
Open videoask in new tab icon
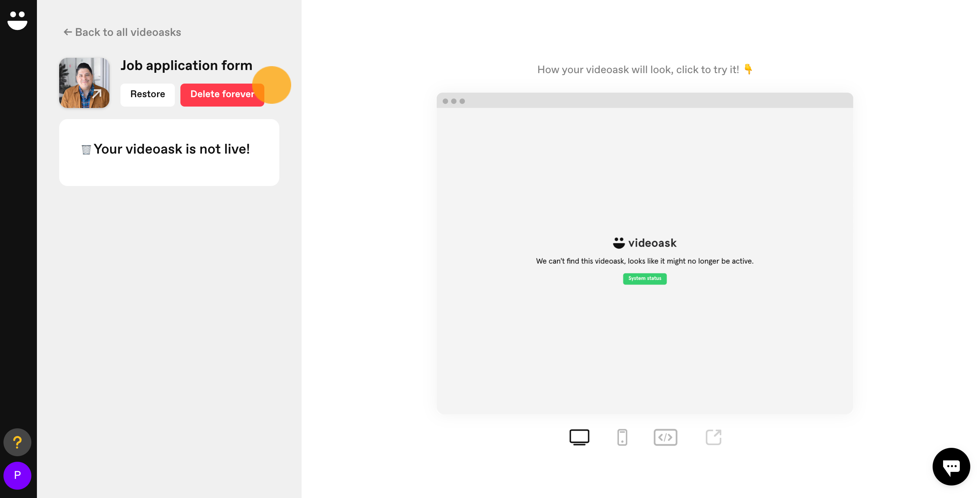(x=713, y=437)
